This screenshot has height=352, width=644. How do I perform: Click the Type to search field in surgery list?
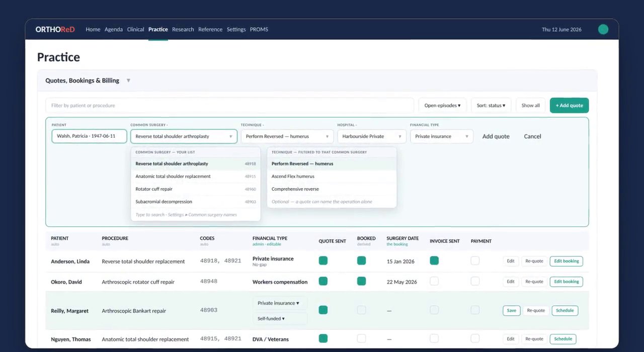(196, 215)
